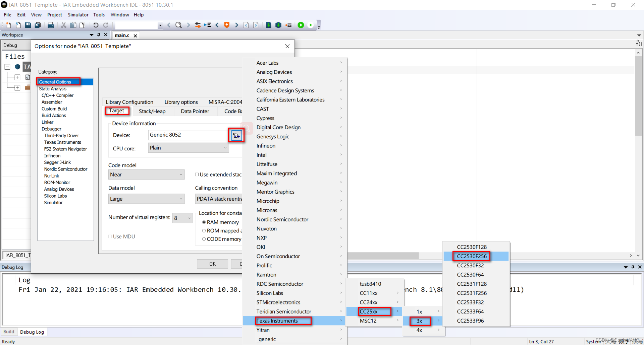644x345 pixels.
Task: Click the Save All toolbar icon
Action: 38,25
